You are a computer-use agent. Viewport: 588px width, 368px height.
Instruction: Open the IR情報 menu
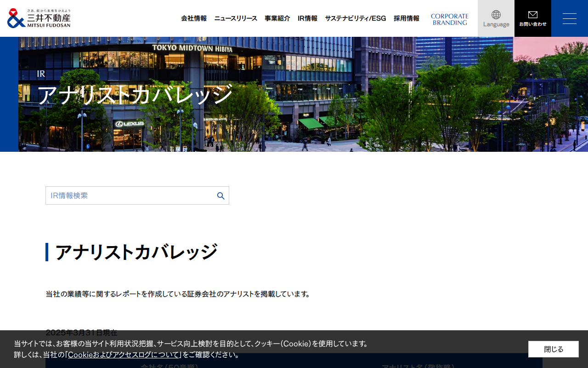point(307,18)
